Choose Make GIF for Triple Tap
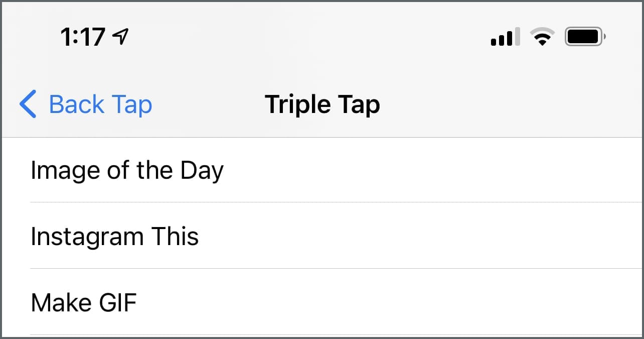 click(x=84, y=303)
